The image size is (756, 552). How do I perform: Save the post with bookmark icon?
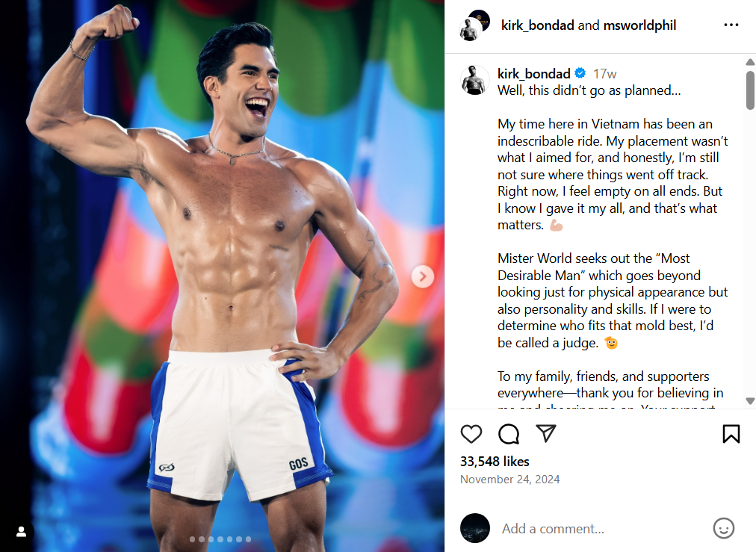pyautogui.click(x=731, y=434)
